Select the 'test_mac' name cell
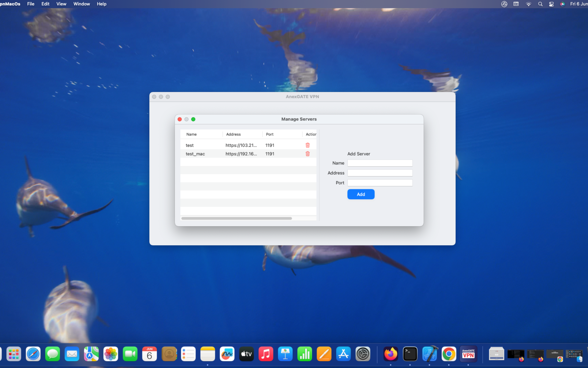 [195, 154]
